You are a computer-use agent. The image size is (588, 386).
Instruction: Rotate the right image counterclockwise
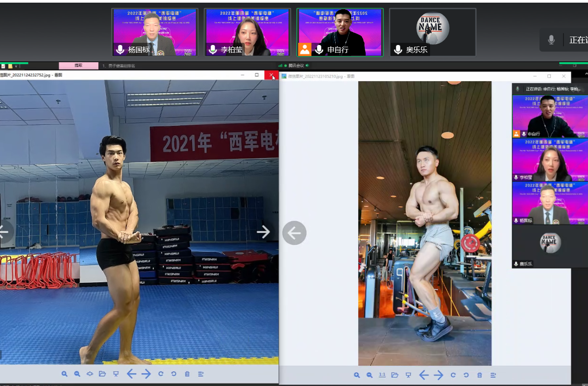click(x=466, y=375)
